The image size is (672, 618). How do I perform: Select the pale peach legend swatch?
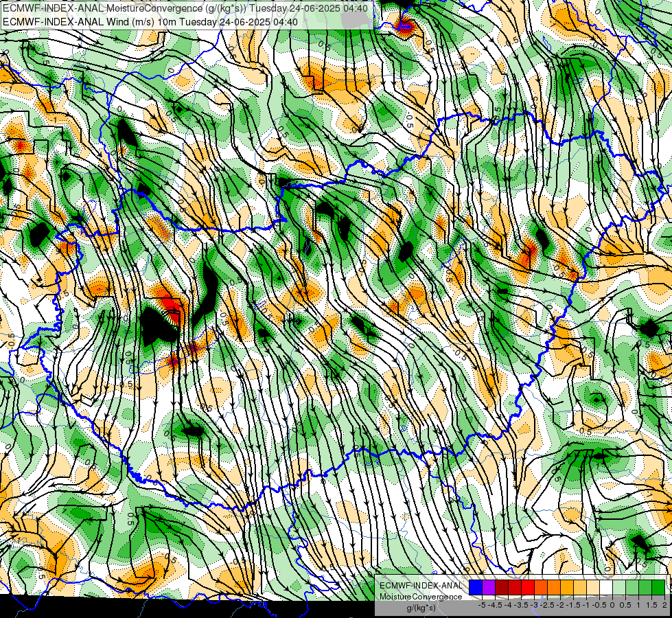593,588
